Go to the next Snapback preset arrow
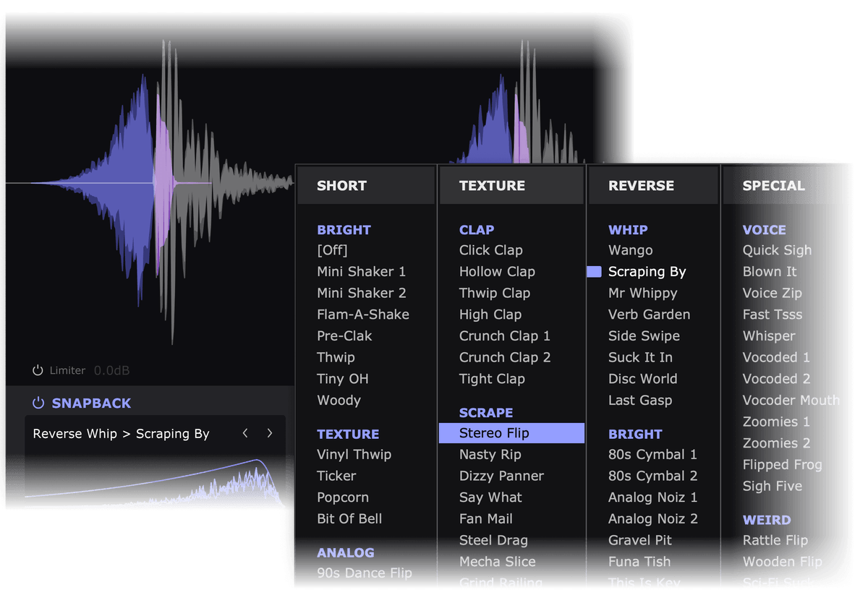This screenshot has height=590, width=868. point(270,433)
